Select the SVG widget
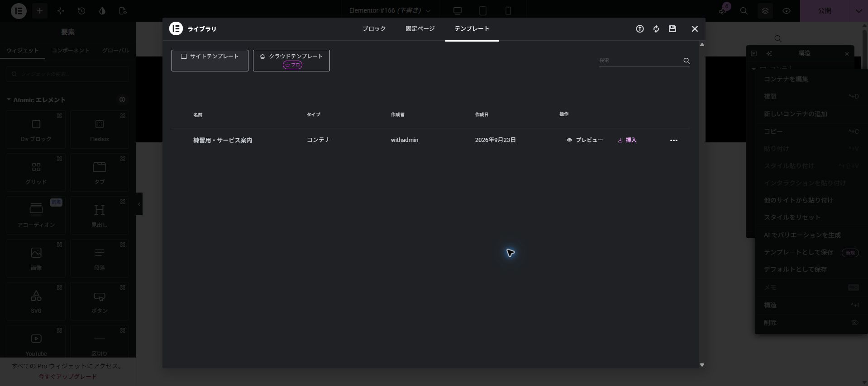The image size is (868, 386). 36,301
